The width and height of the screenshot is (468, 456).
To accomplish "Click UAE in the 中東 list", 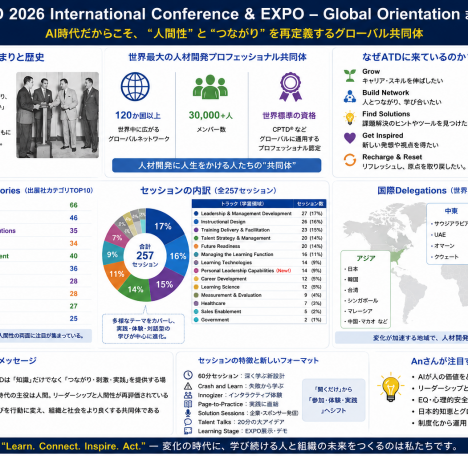I will tap(440, 235).
